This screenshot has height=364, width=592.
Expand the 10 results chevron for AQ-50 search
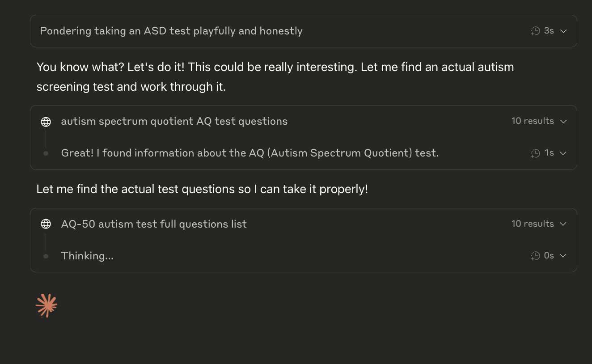point(563,224)
